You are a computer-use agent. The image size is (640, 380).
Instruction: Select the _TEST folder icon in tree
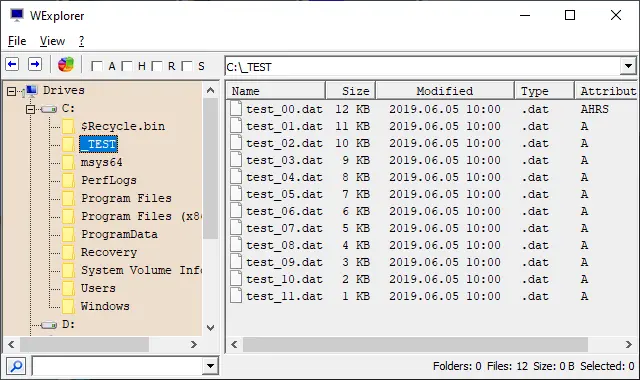pyautogui.click(x=68, y=144)
